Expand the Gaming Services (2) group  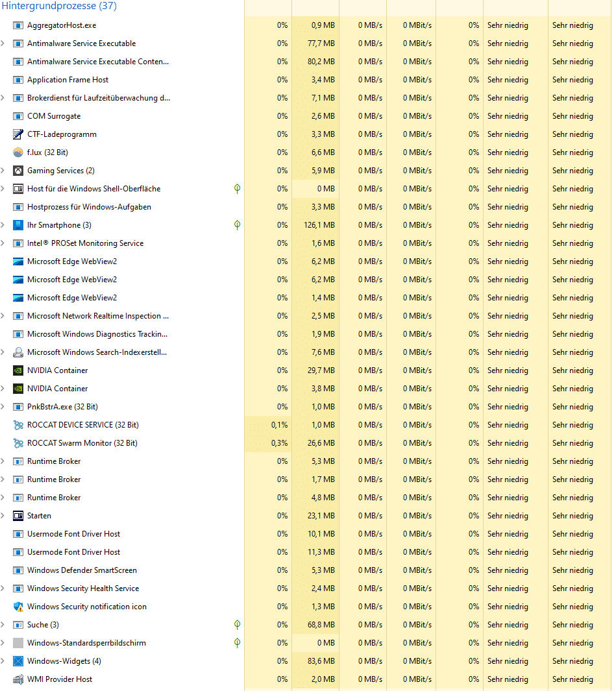3,171
